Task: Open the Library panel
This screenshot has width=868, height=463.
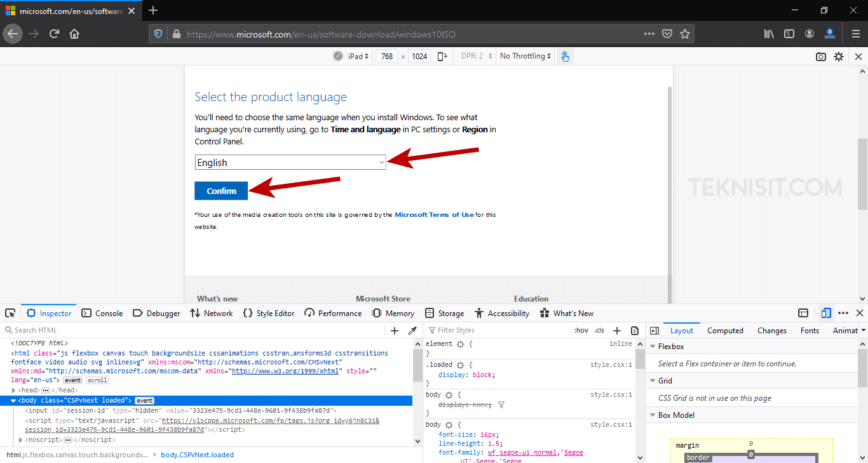Action: point(770,34)
